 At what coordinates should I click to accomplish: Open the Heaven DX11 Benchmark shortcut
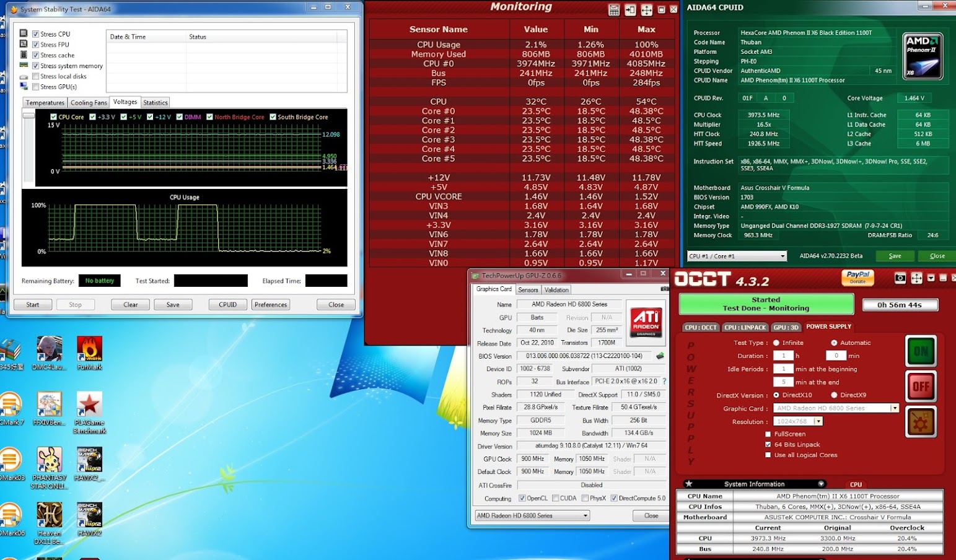pyautogui.click(x=49, y=523)
